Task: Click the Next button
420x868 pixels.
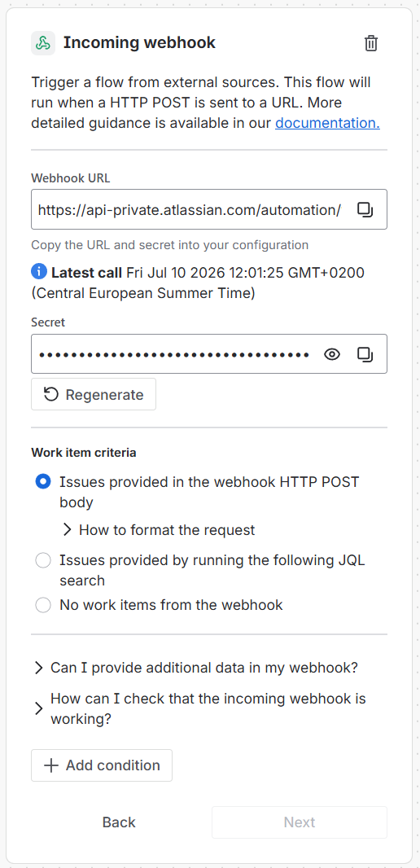Action: (x=300, y=822)
